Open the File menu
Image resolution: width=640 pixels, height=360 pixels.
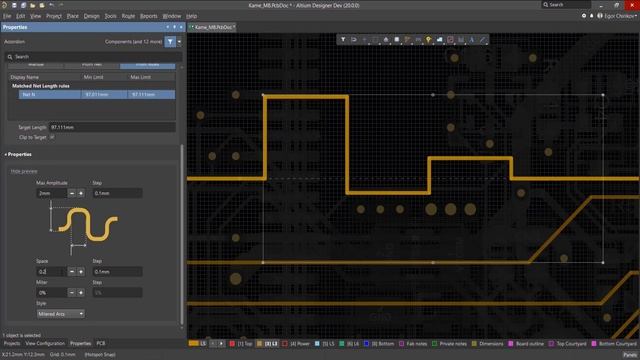(x=7, y=16)
